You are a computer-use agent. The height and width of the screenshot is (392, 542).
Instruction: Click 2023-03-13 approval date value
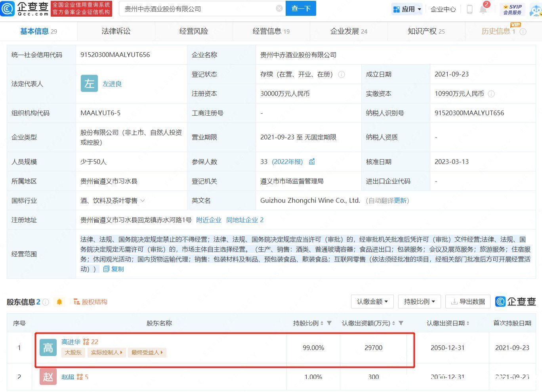point(452,162)
